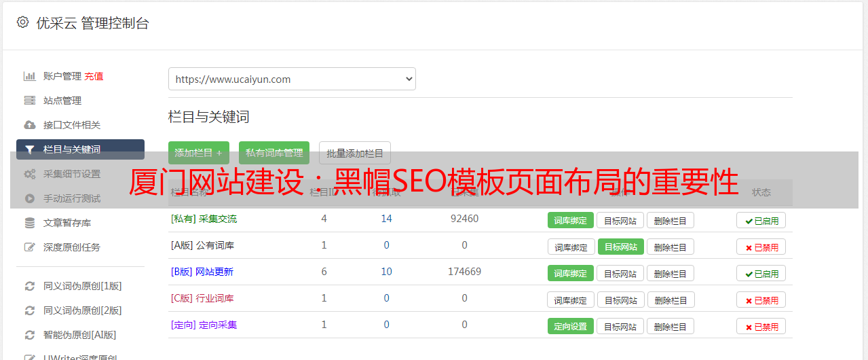Click the 添加栏目 + button
This screenshot has width=868, height=360.
click(x=199, y=153)
